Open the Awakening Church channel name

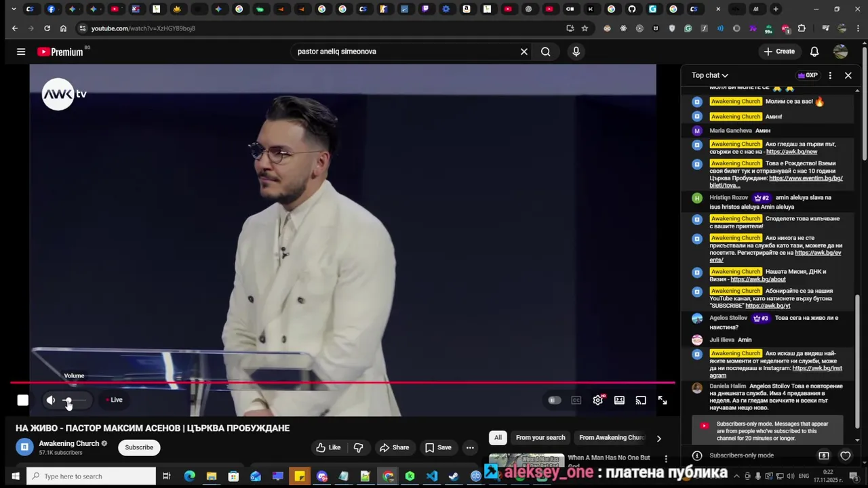pos(68,443)
